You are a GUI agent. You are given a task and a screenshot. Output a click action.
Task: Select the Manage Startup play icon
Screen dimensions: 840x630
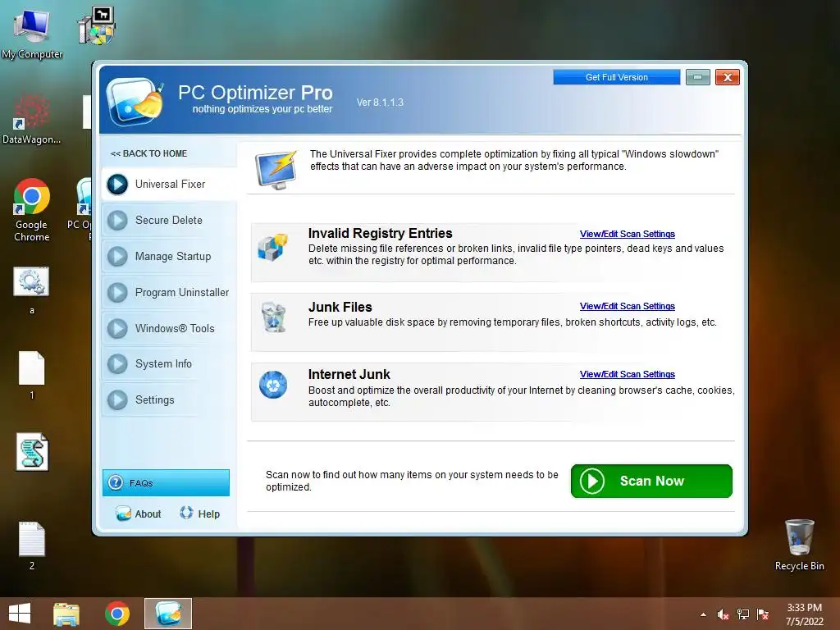point(117,257)
